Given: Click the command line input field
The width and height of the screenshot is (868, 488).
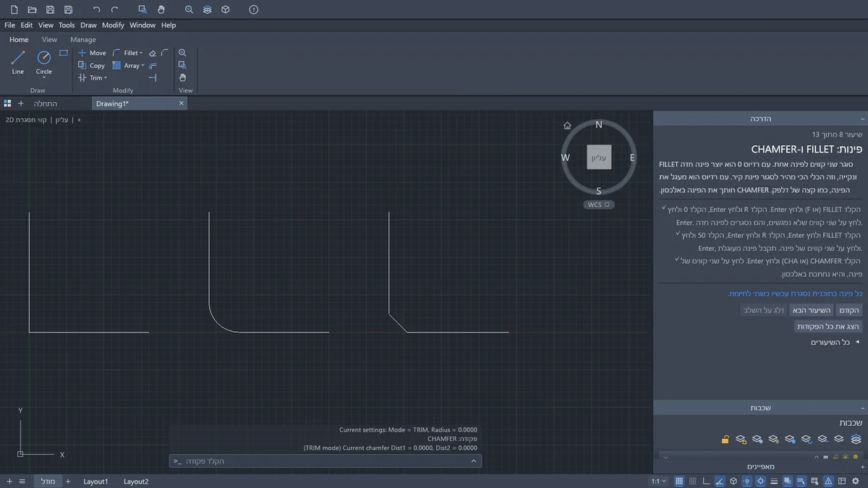Looking at the screenshot, I should point(325,461).
